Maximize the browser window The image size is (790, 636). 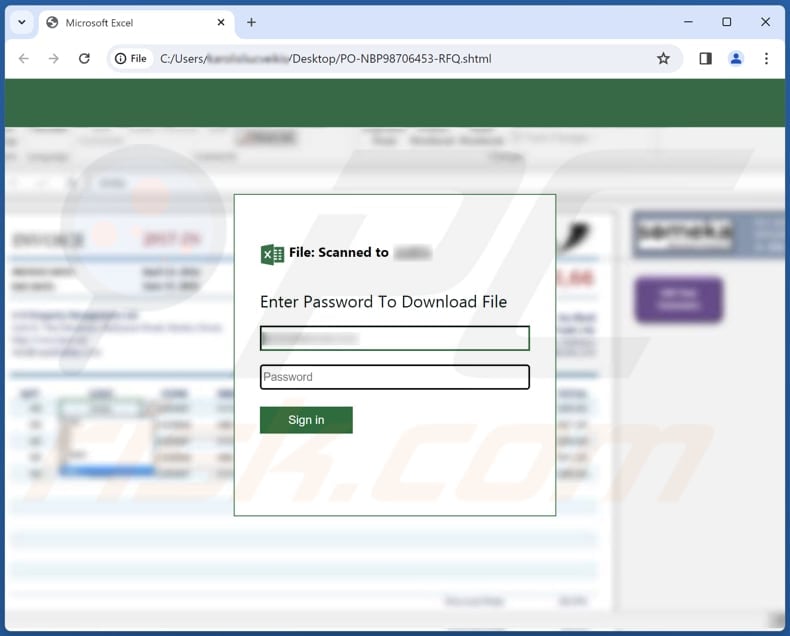pyautogui.click(x=727, y=22)
